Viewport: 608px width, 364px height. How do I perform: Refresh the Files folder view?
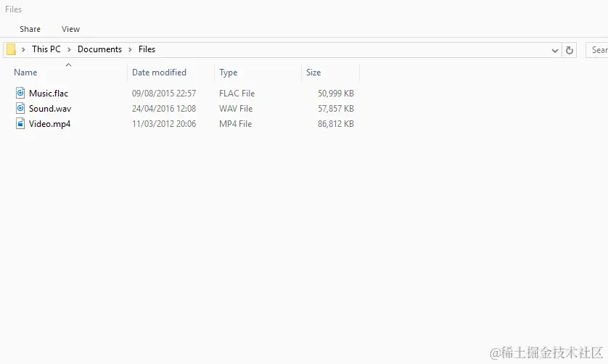[x=570, y=50]
